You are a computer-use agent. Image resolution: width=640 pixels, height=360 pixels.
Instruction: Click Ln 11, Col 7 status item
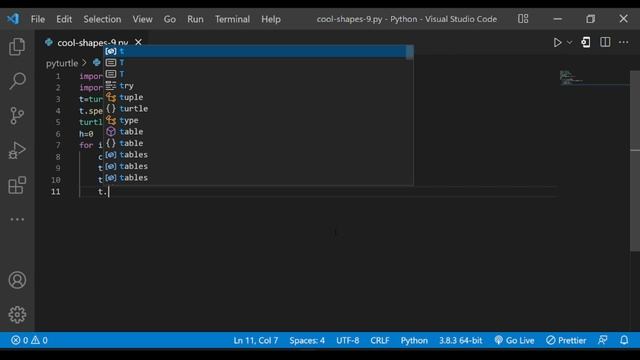(256, 340)
